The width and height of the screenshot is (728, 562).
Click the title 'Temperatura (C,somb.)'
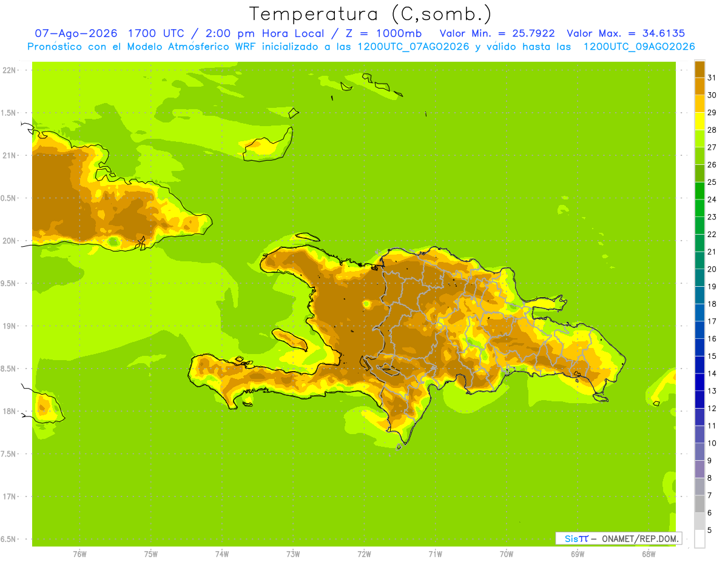point(370,15)
